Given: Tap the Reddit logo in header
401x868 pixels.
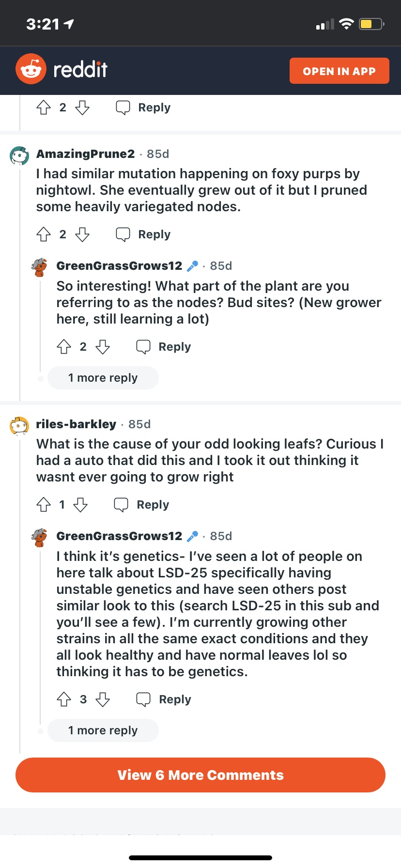Looking at the screenshot, I should pyautogui.click(x=62, y=69).
